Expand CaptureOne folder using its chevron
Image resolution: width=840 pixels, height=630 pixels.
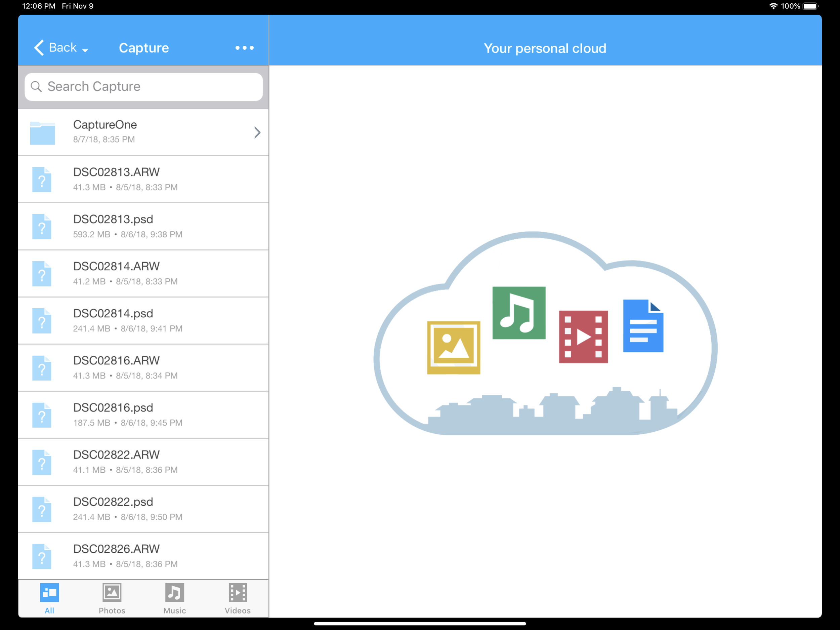257,132
